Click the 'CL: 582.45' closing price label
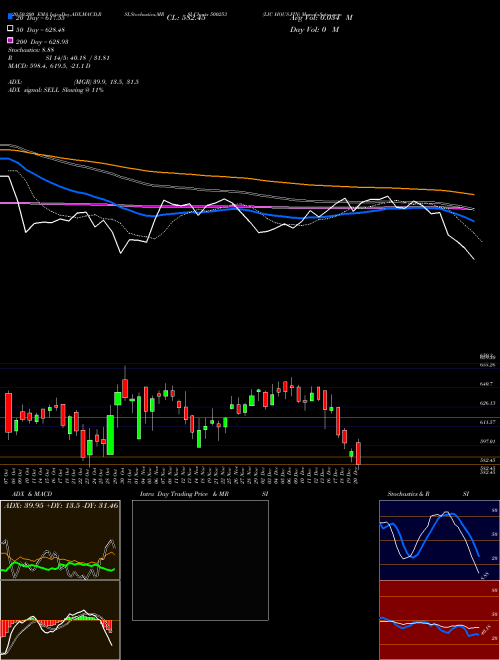This screenshot has width=500, height=660. click(x=186, y=18)
